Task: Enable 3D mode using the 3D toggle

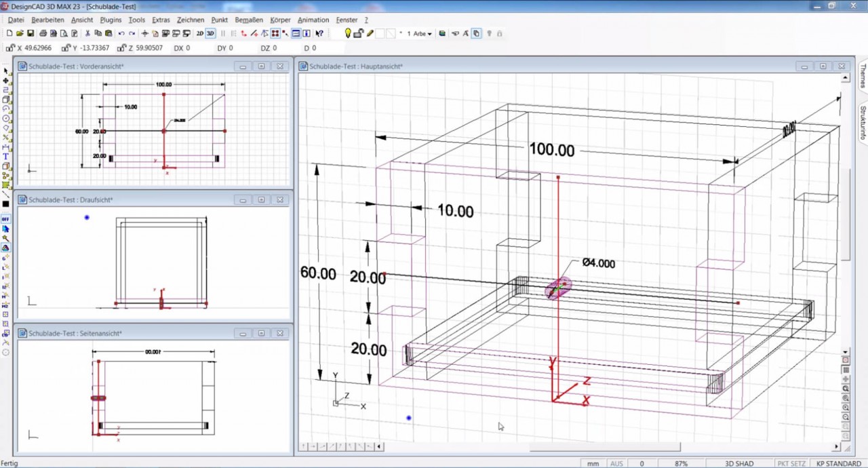Action: [209, 33]
